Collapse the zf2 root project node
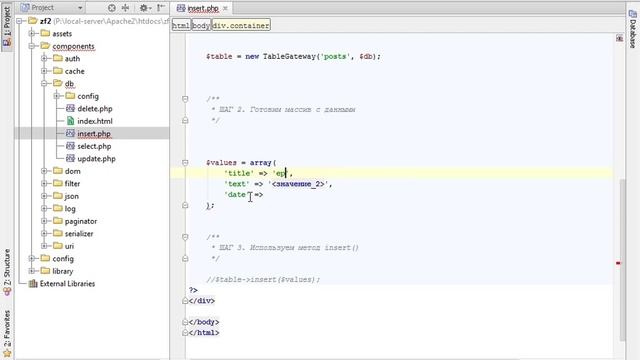The width and height of the screenshot is (640, 360). [x=19, y=21]
